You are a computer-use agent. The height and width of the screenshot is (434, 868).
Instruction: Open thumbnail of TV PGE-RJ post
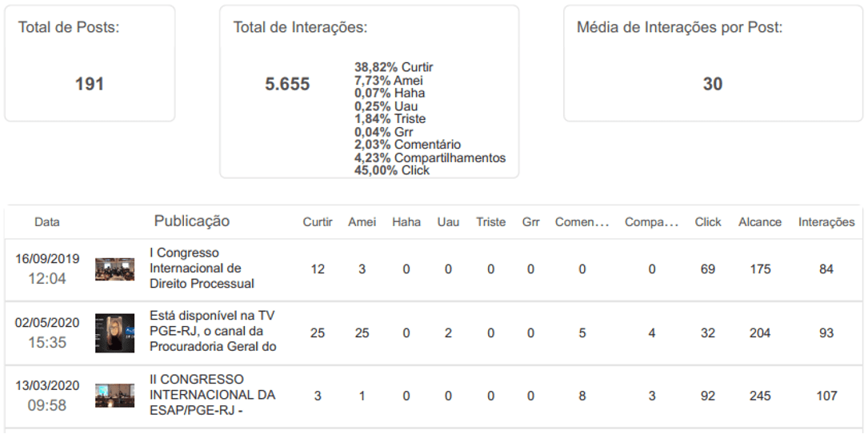114,332
